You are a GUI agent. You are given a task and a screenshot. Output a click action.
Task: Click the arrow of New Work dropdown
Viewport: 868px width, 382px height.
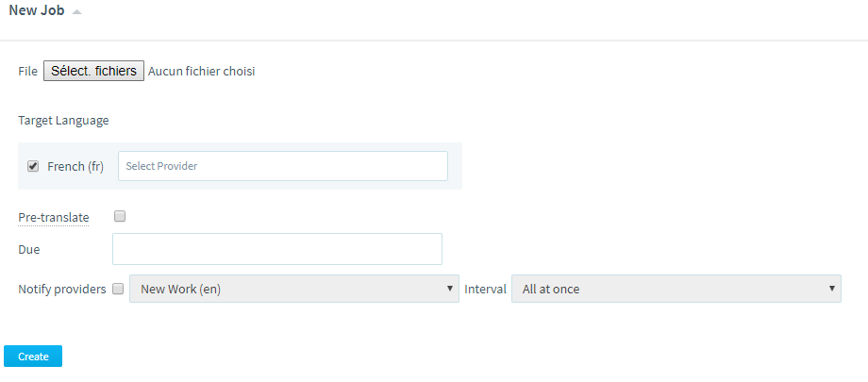click(x=450, y=289)
